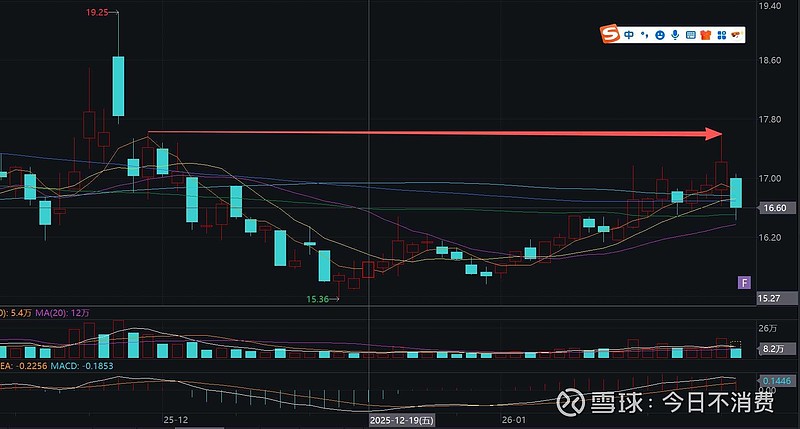
Task: Click the MA(20): 12万 volume indicator label
Action: [x=62, y=313]
